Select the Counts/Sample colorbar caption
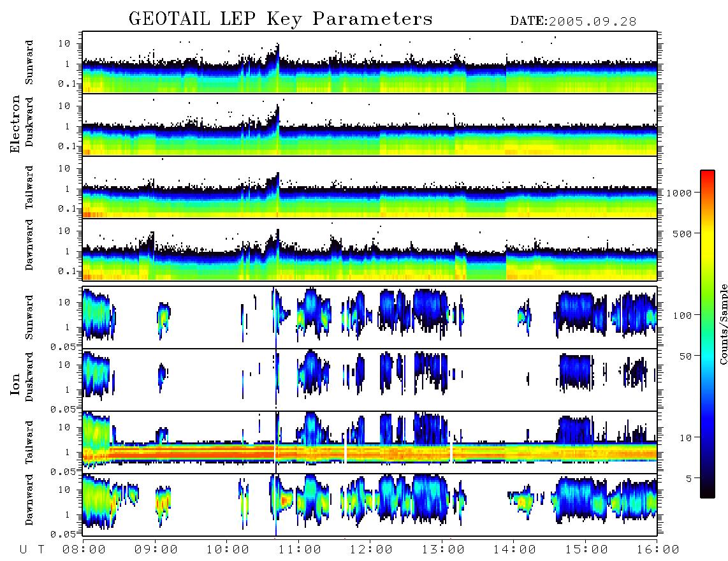The image size is (728, 561). click(723, 324)
